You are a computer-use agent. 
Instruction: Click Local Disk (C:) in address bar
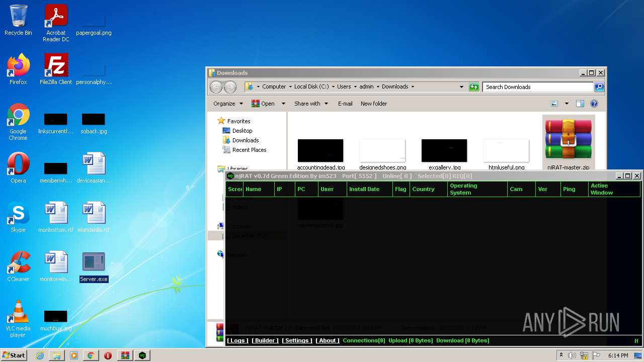click(x=311, y=86)
